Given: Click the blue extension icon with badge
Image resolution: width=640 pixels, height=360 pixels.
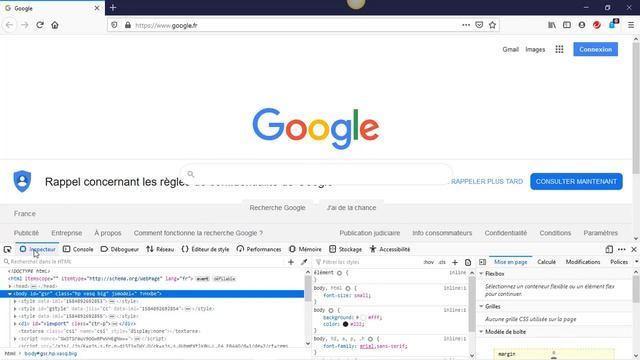Looking at the screenshot, I should (613, 24).
